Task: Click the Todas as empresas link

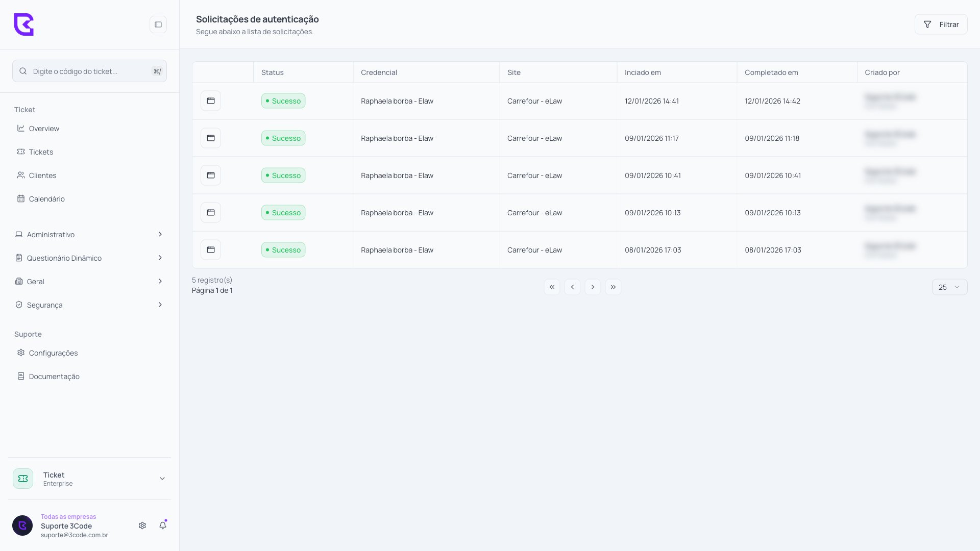Action: (x=68, y=517)
